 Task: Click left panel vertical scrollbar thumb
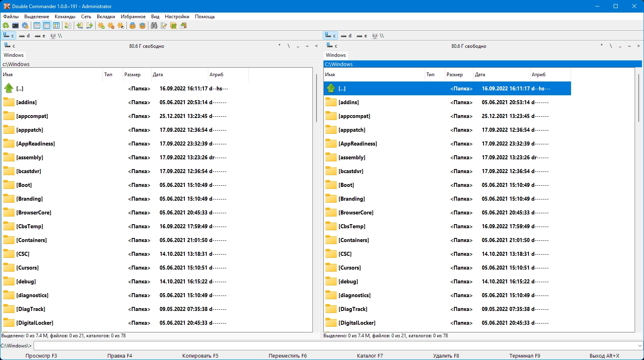click(316, 98)
